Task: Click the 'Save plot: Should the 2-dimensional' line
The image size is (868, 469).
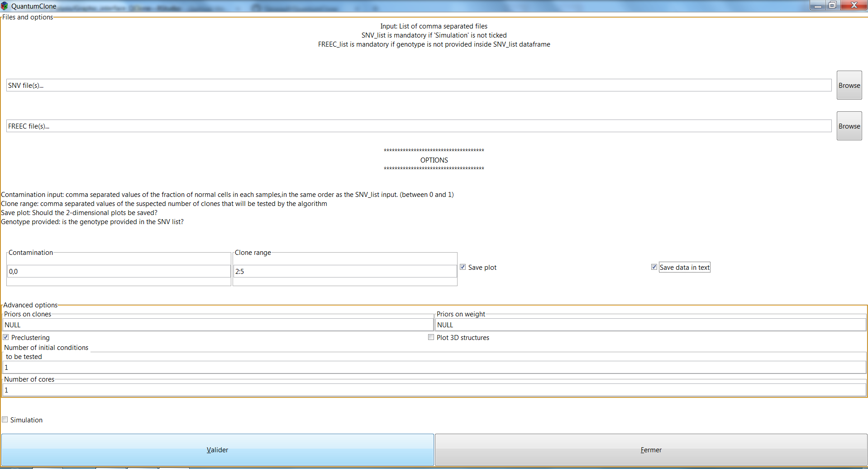Action: [79, 213]
